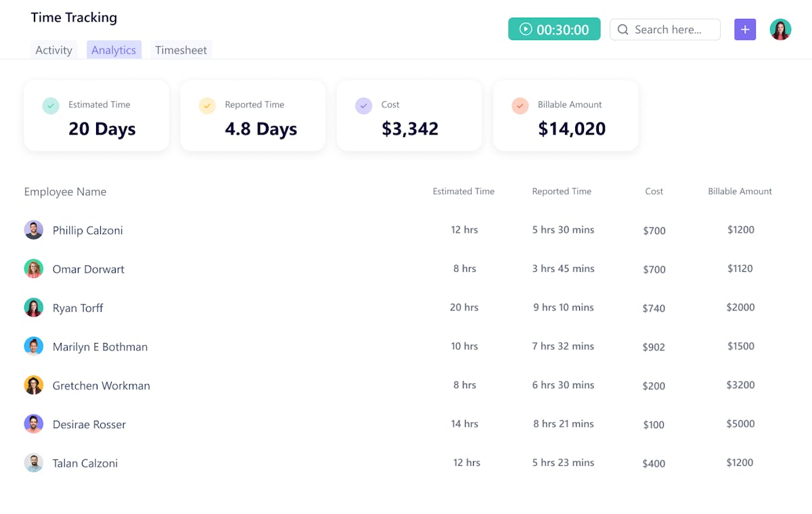
Task: Select Omar Dorwart's avatar thumbnail
Action: click(33, 268)
